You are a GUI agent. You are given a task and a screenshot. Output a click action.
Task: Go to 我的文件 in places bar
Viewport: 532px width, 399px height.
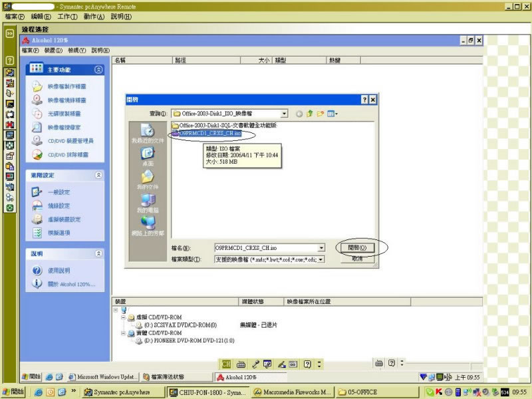tap(148, 180)
